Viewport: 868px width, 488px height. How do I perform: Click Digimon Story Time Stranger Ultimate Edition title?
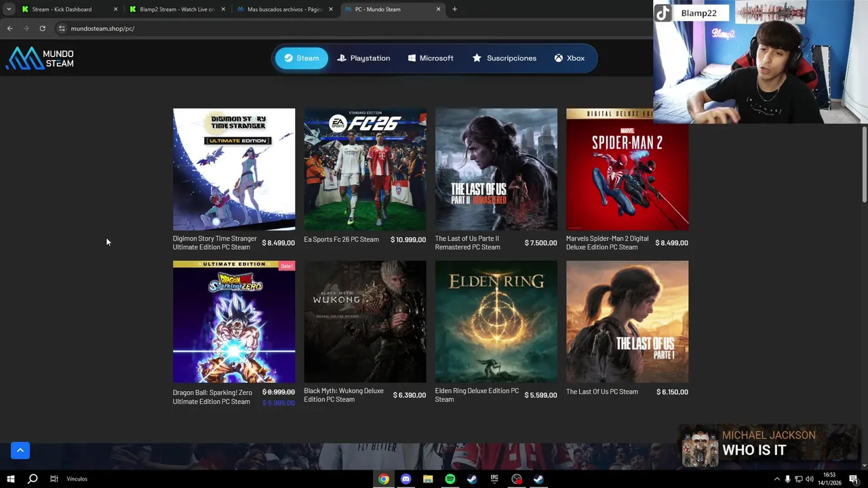click(214, 243)
